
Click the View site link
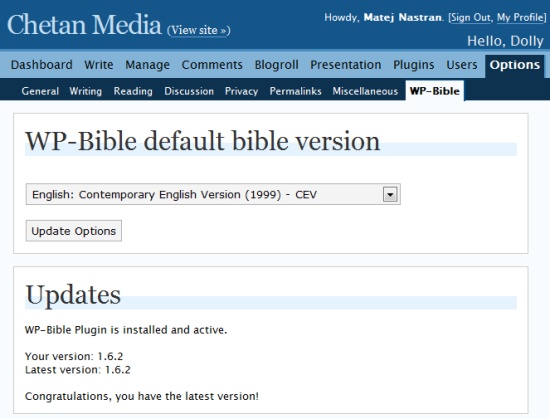pyautogui.click(x=199, y=31)
